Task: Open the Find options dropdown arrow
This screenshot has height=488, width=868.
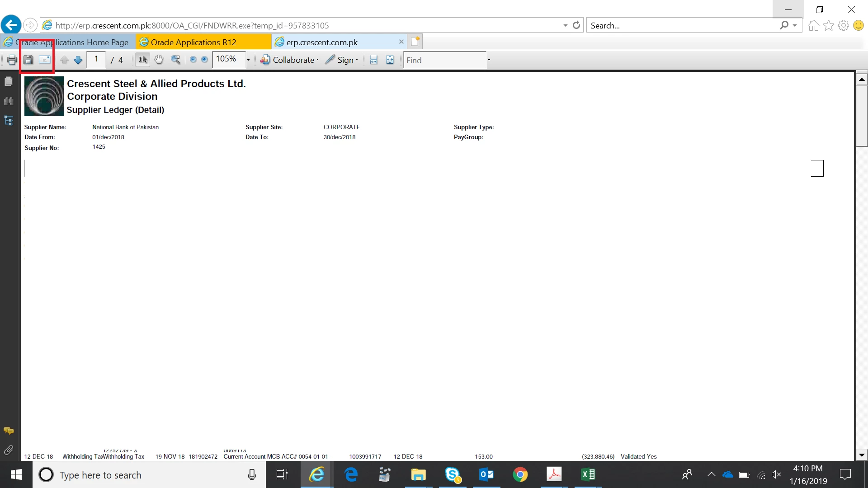Action: 489,60
